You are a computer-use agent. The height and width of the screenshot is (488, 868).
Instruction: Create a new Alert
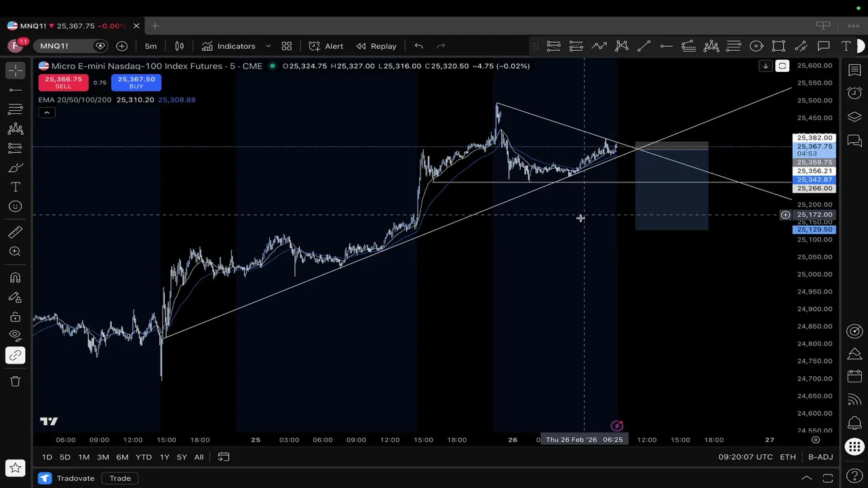pyautogui.click(x=326, y=46)
